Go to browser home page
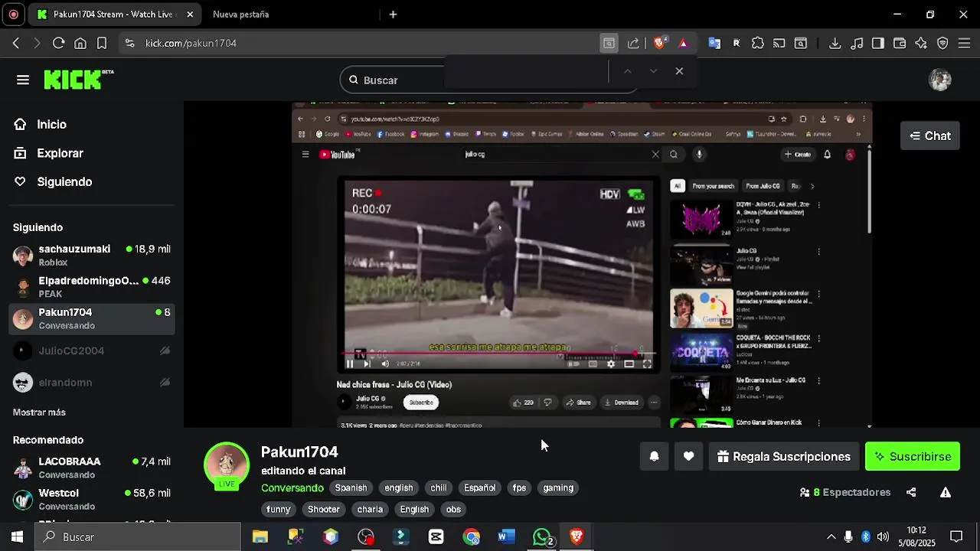Image resolution: width=980 pixels, height=551 pixels. 80,44
